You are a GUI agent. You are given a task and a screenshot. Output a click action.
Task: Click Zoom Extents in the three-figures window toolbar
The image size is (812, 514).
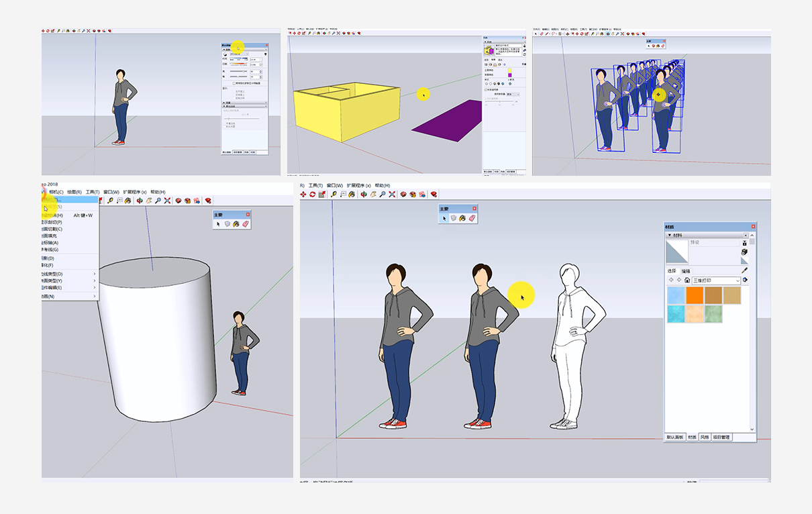[392, 195]
